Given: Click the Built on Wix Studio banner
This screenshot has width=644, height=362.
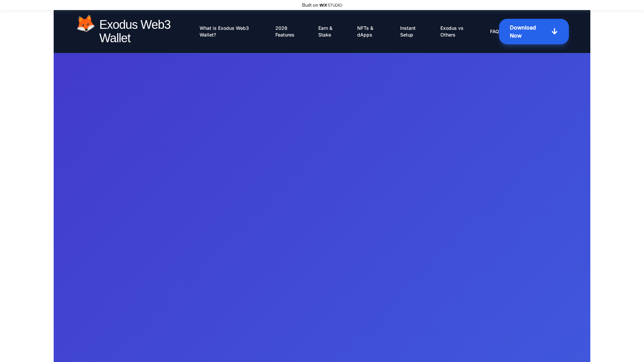Looking at the screenshot, I should (x=322, y=5).
